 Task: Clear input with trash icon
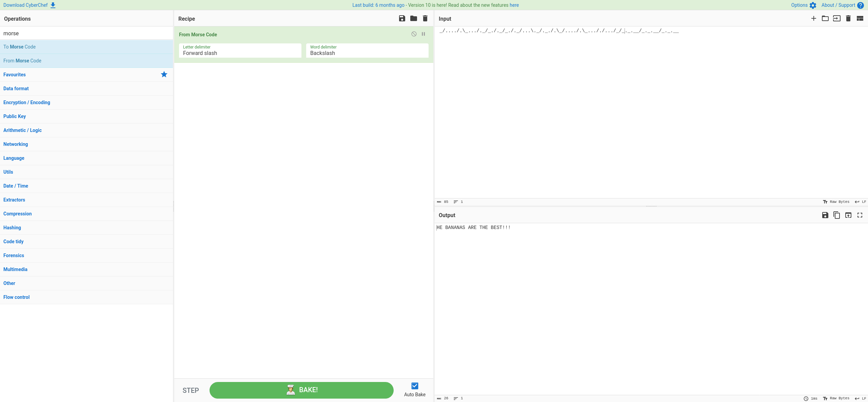click(x=848, y=18)
